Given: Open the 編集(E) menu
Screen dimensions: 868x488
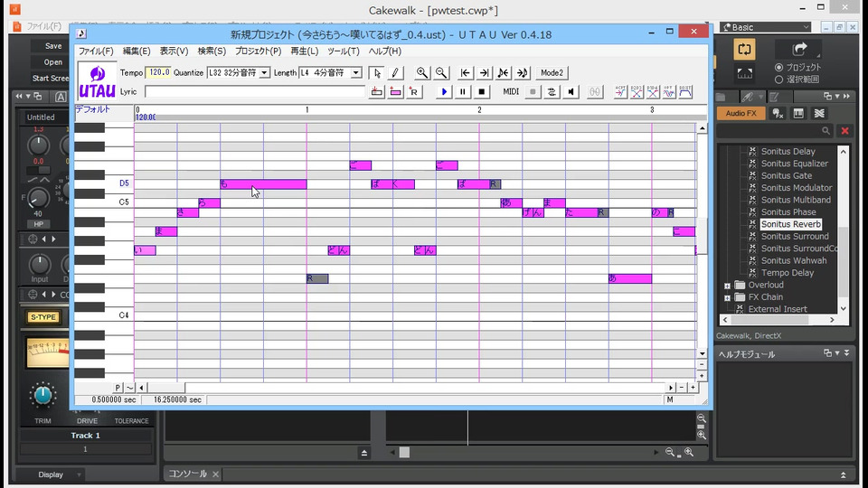Looking at the screenshot, I should pyautogui.click(x=137, y=51).
